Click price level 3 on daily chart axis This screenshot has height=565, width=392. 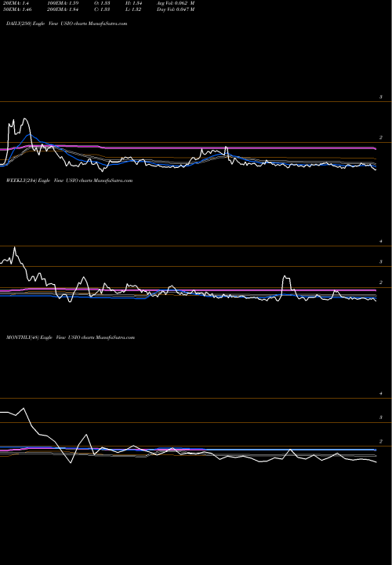point(381,97)
